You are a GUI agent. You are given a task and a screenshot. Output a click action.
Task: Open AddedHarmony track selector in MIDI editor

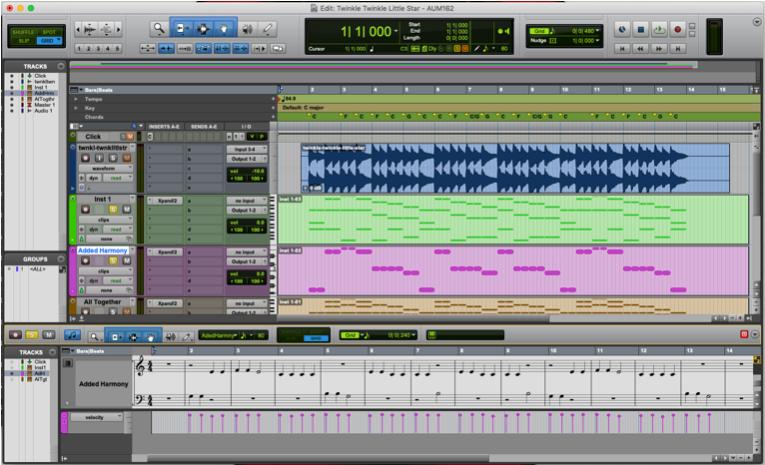coord(219,335)
